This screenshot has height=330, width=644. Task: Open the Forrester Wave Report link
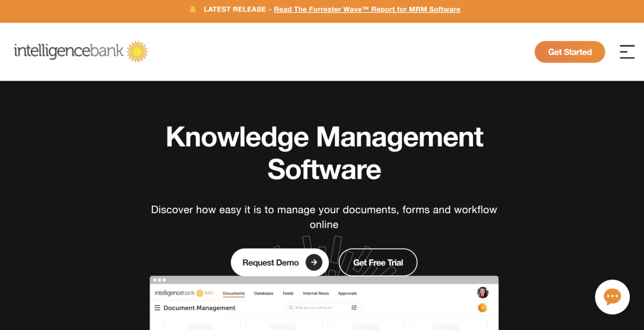pos(367,9)
